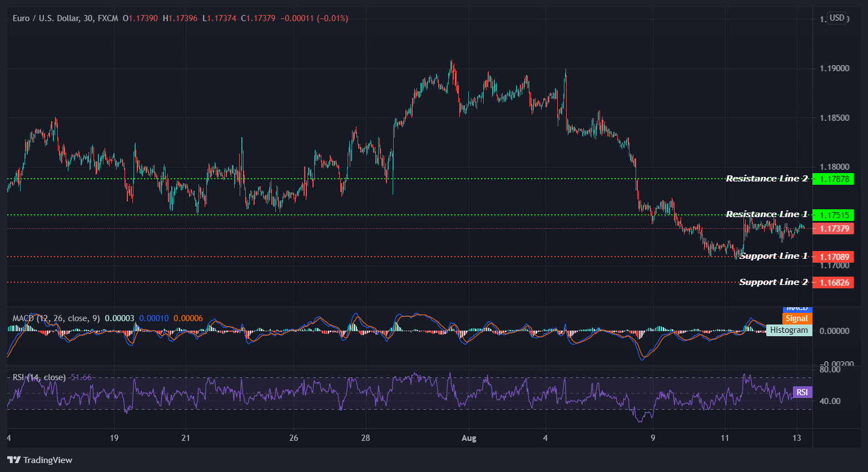Click the red 1.16826 price tag
Viewport: 868px width, 472px height.
coord(834,282)
